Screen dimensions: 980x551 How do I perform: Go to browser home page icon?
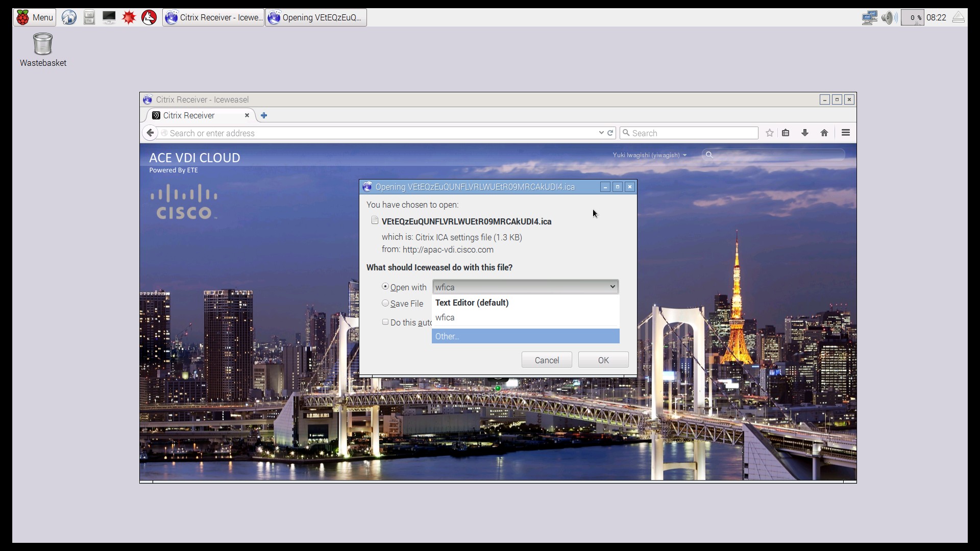pyautogui.click(x=824, y=133)
